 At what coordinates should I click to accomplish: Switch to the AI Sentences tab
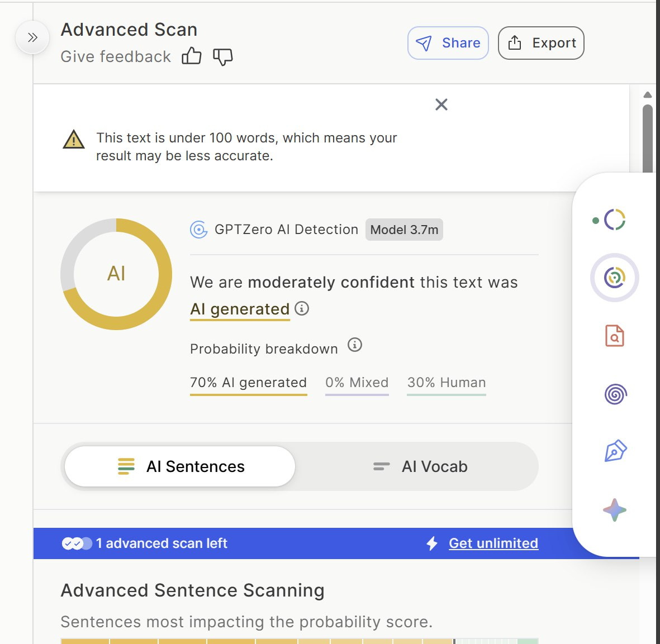(180, 466)
